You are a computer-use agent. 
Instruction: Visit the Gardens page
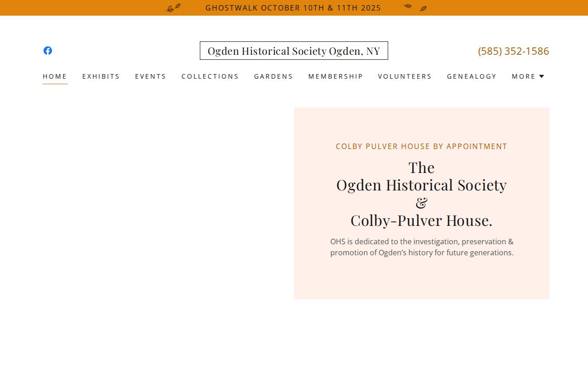273,76
